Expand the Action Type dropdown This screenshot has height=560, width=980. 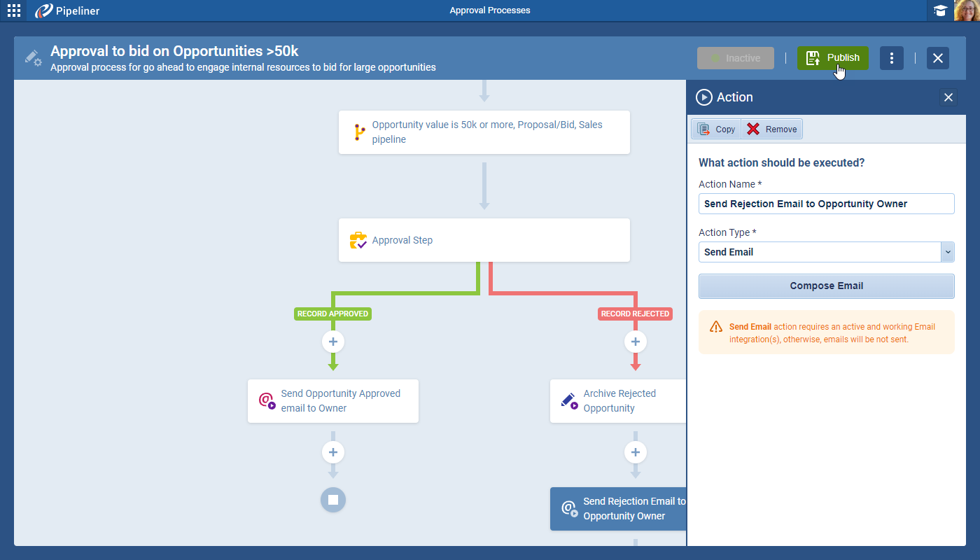coord(948,252)
